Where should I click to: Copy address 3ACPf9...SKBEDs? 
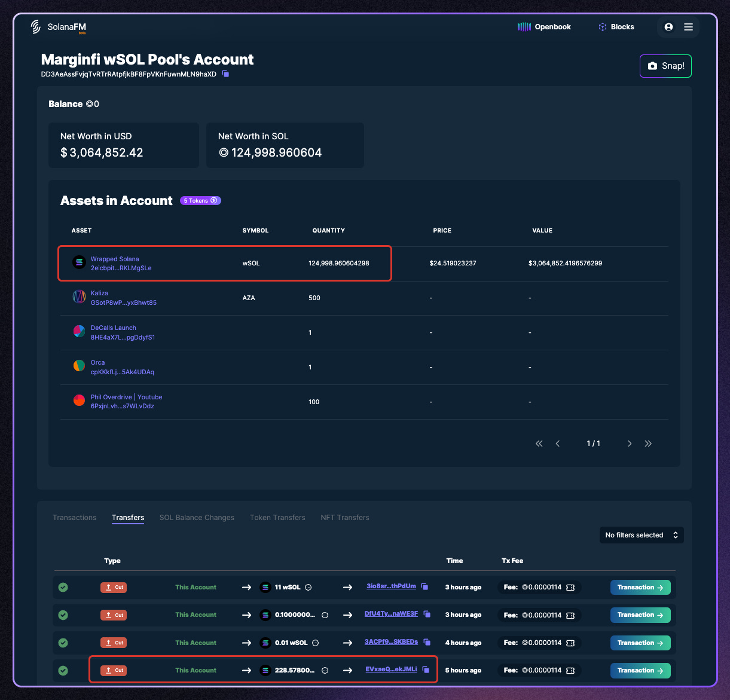(427, 643)
